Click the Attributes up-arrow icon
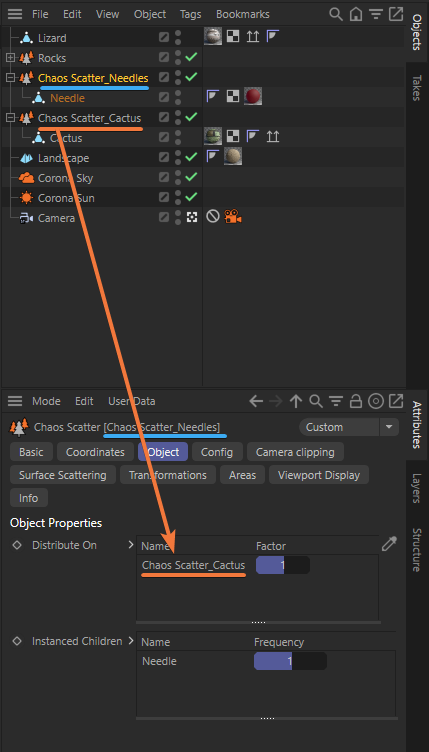The image size is (429, 752). (296, 401)
